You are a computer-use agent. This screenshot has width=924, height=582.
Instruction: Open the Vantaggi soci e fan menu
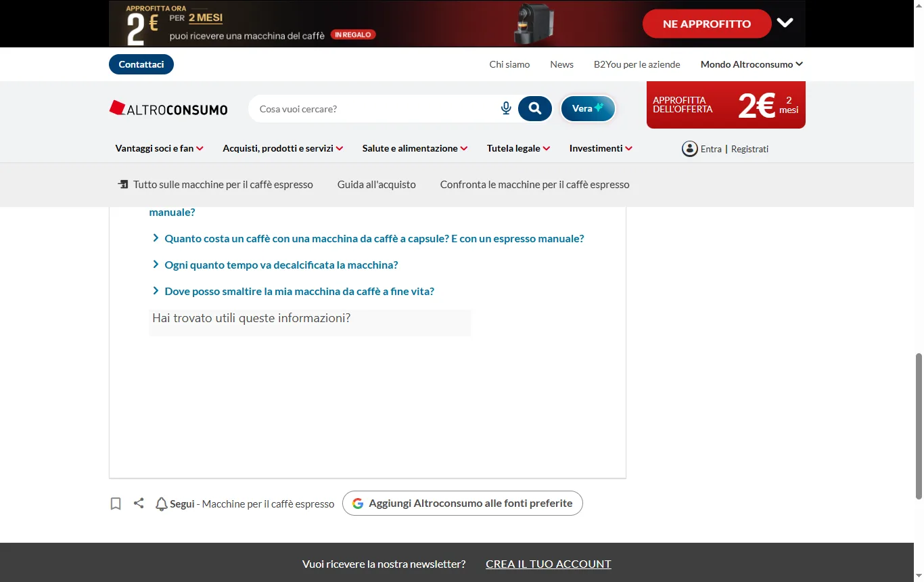(x=160, y=148)
